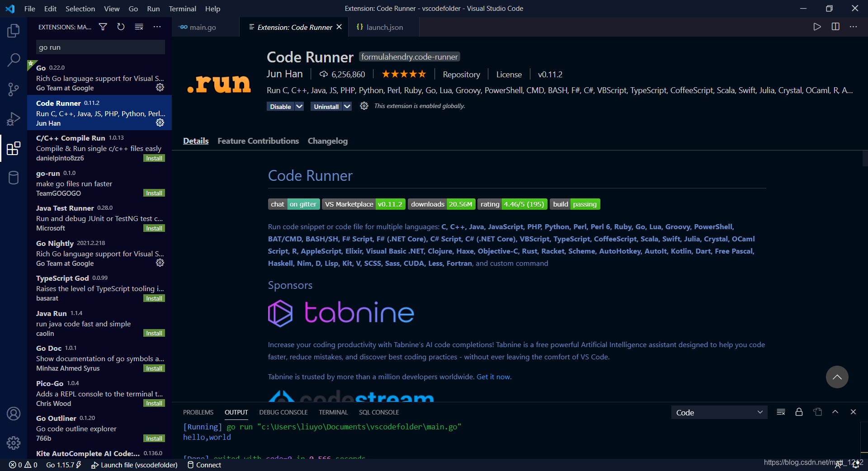Click the filter extensions funnel icon
Image resolution: width=868 pixels, height=471 pixels.
pos(103,27)
